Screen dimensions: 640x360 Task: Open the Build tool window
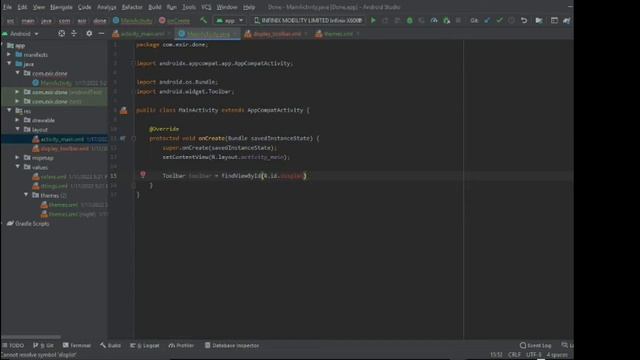click(111, 345)
